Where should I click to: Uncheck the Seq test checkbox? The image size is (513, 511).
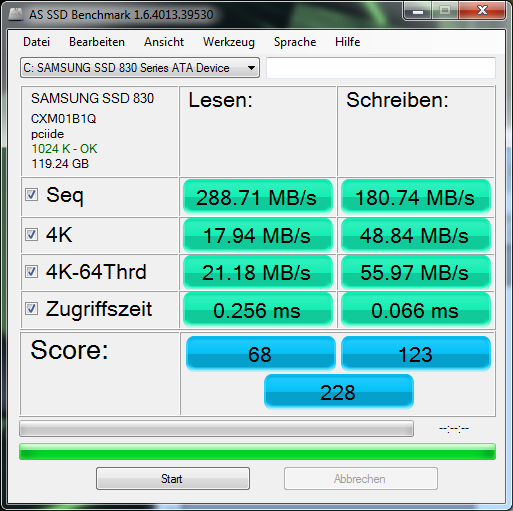[31, 195]
